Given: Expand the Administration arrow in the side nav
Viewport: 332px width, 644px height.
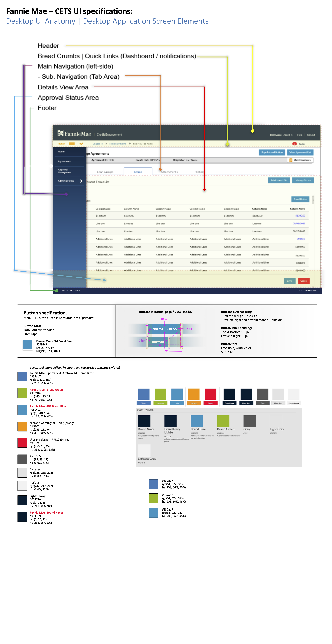Looking at the screenshot, I should pyautogui.click(x=81, y=181).
